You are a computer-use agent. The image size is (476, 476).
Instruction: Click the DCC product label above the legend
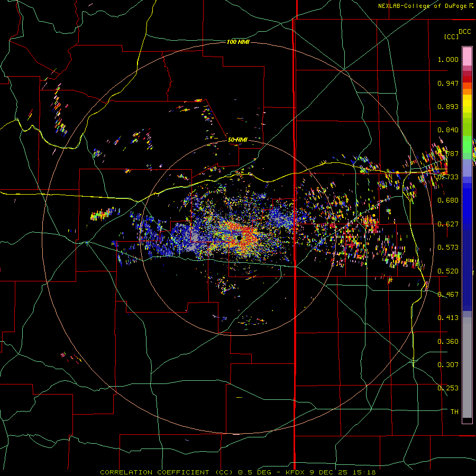[x=465, y=32]
